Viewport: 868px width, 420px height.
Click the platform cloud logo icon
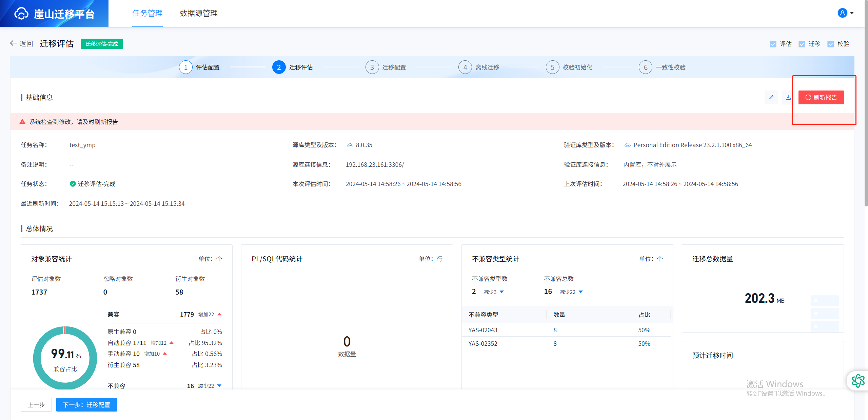coord(21,14)
